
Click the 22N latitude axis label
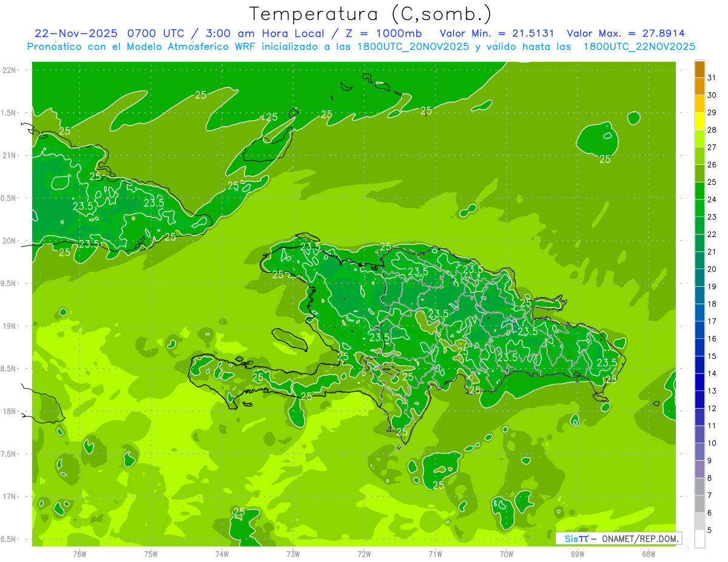(10, 70)
